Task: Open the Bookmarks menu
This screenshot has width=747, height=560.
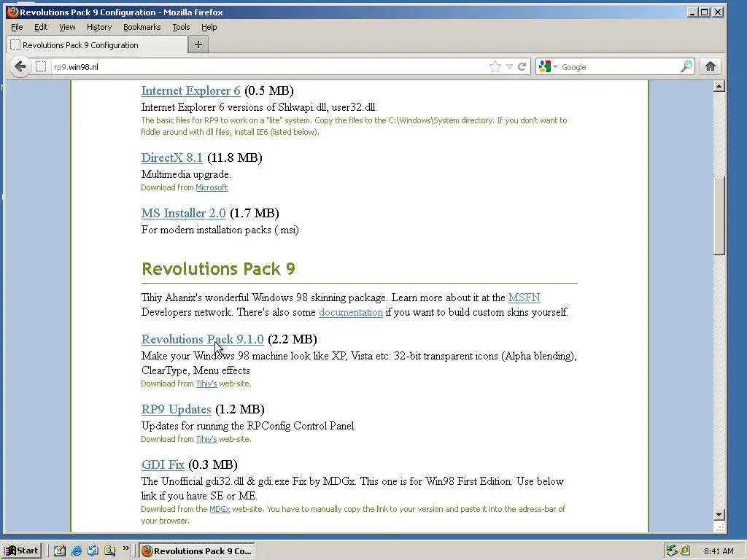Action: point(142,27)
